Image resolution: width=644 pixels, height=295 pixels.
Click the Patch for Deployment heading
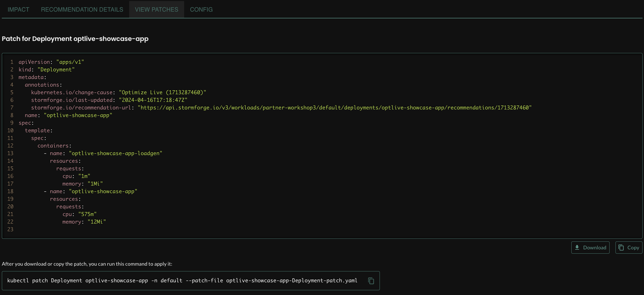(75, 39)
